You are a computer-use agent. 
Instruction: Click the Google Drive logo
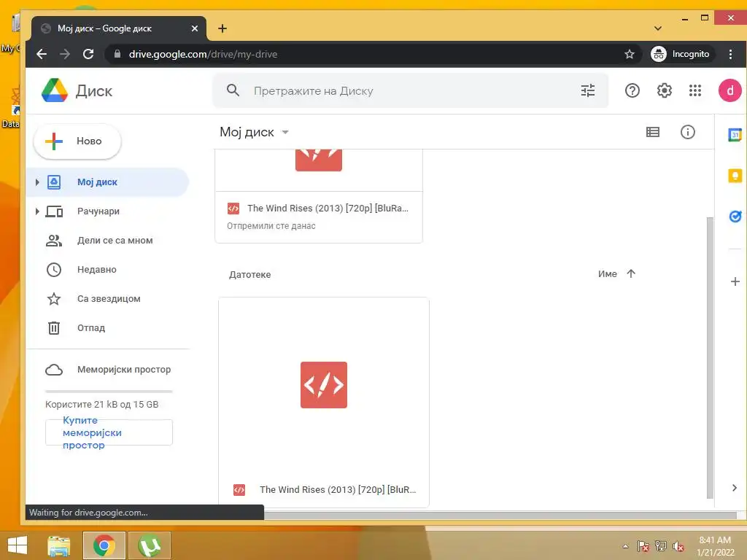54,90
